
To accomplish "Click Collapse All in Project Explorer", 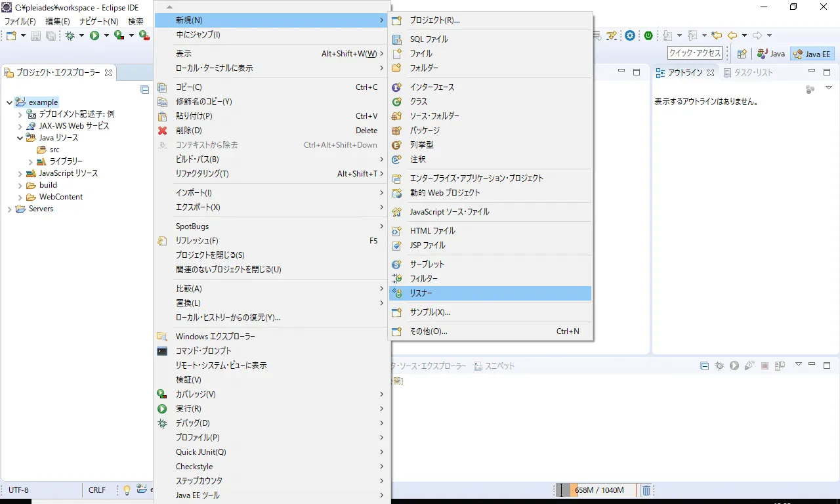I will pos(145,89).
